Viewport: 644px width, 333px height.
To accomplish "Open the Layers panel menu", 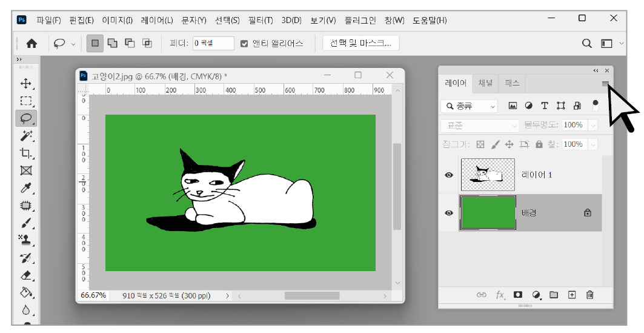I will click(605, 84).
